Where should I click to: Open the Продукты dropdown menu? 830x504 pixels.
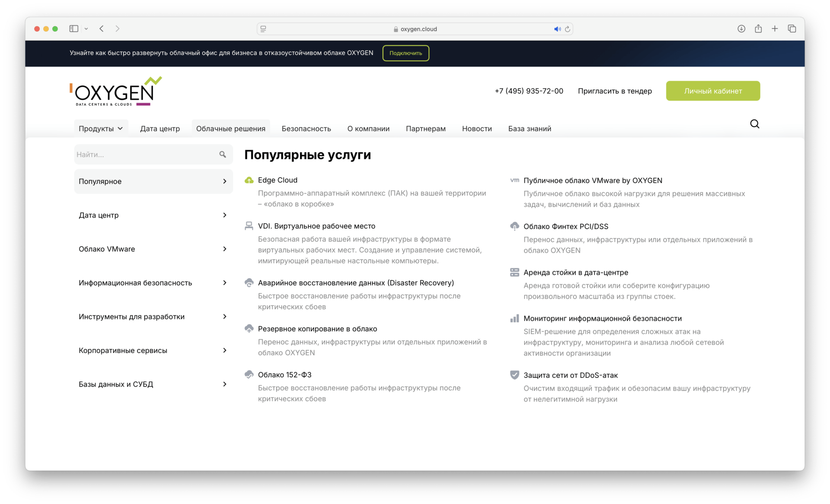tap(101, 129)
